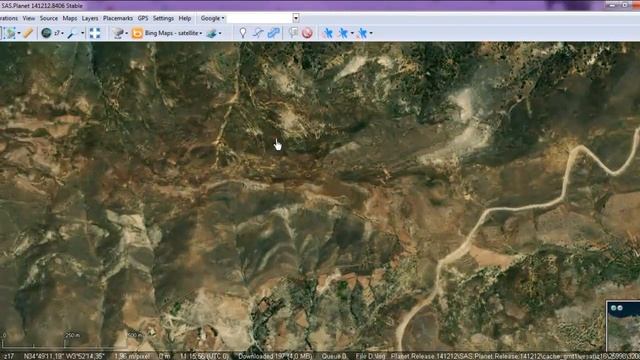Click the mini map zoom buttons
The image size is (640, 360).
click(x=616, y=308)
